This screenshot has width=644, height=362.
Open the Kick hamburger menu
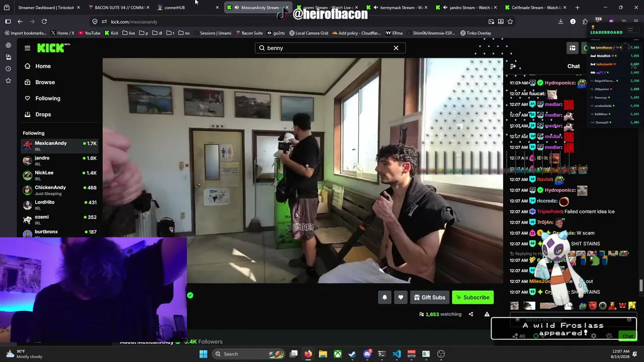[x=27, y=48]
